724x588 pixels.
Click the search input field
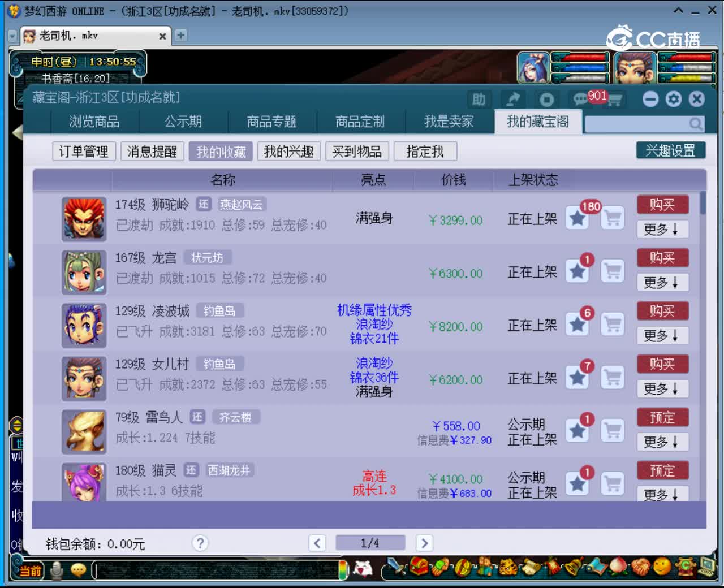point(637,124)
